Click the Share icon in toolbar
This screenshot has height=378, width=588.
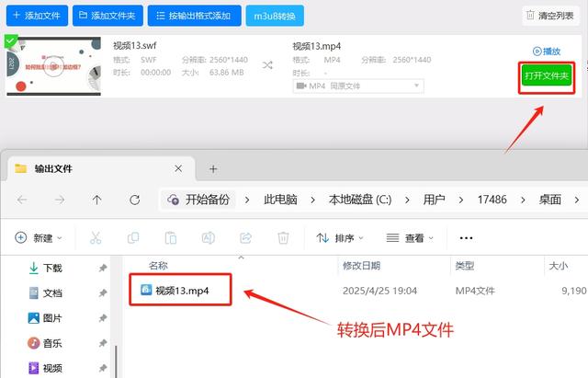(245, 238)
